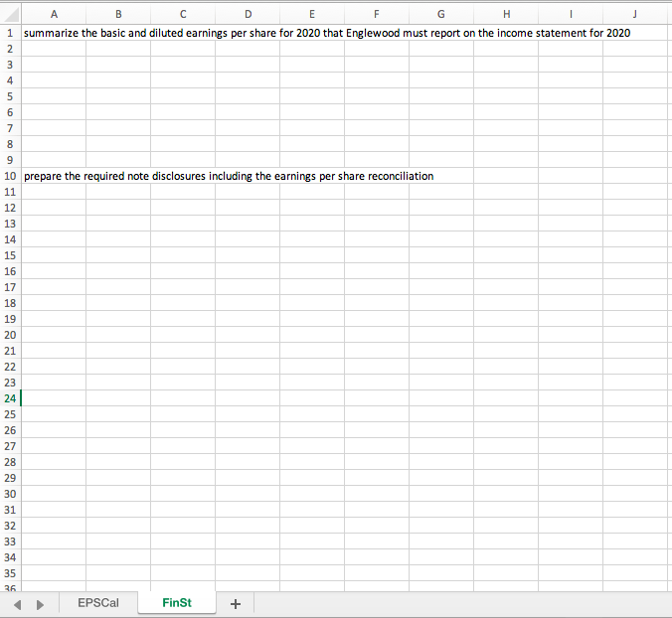This screenshot has height=618, width=672.
Task: Switch to the EPSCal sheet tab
Action: (x=98, y=603)
